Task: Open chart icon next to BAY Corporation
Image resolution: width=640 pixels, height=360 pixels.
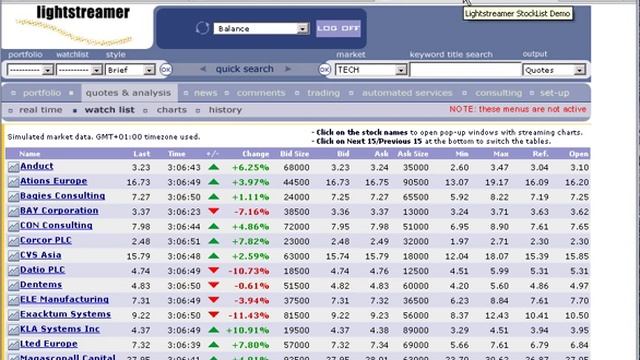Action: (x=13, y=211)
